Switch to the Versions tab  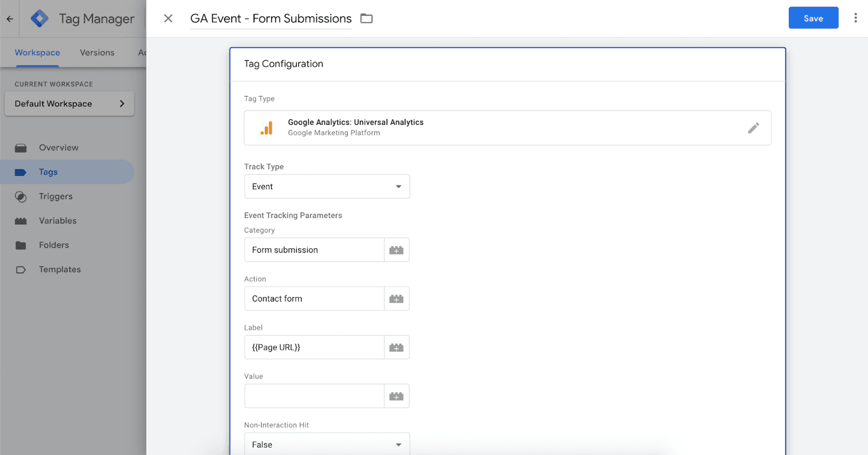tap(97, 53)
